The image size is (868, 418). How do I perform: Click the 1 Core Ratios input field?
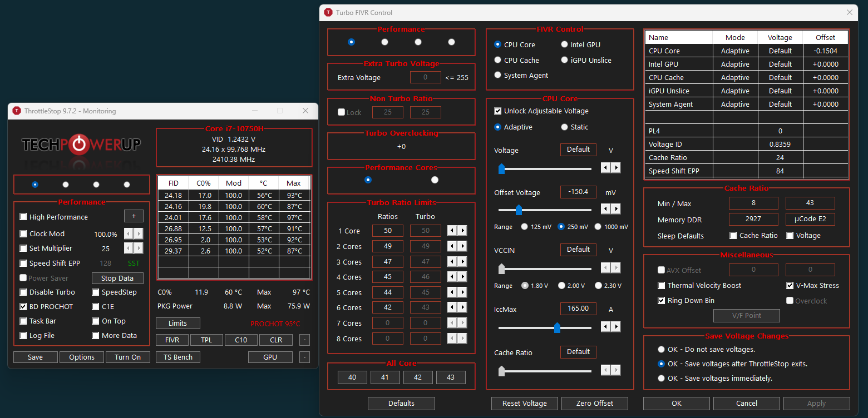[388, 231]
